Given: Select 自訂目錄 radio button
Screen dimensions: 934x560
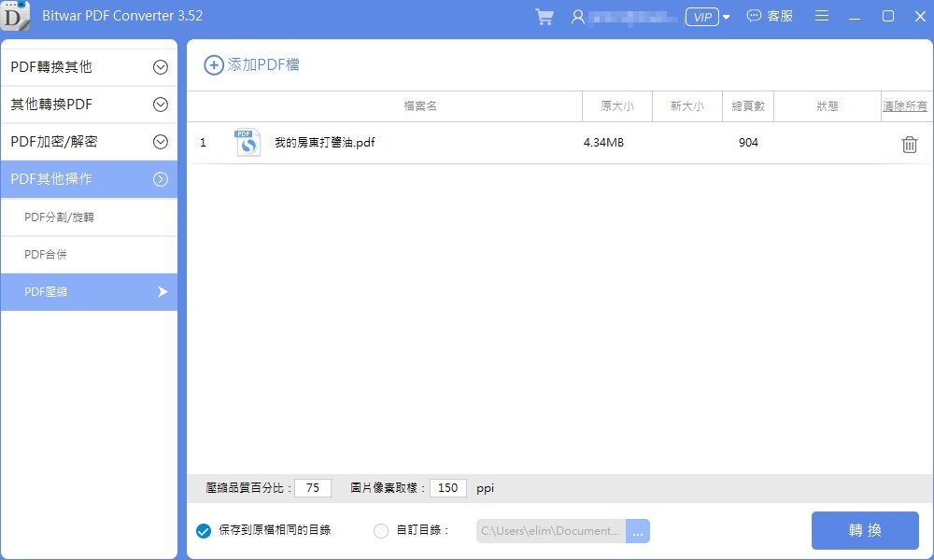Looking at the screenshot, I should (380, 531).
